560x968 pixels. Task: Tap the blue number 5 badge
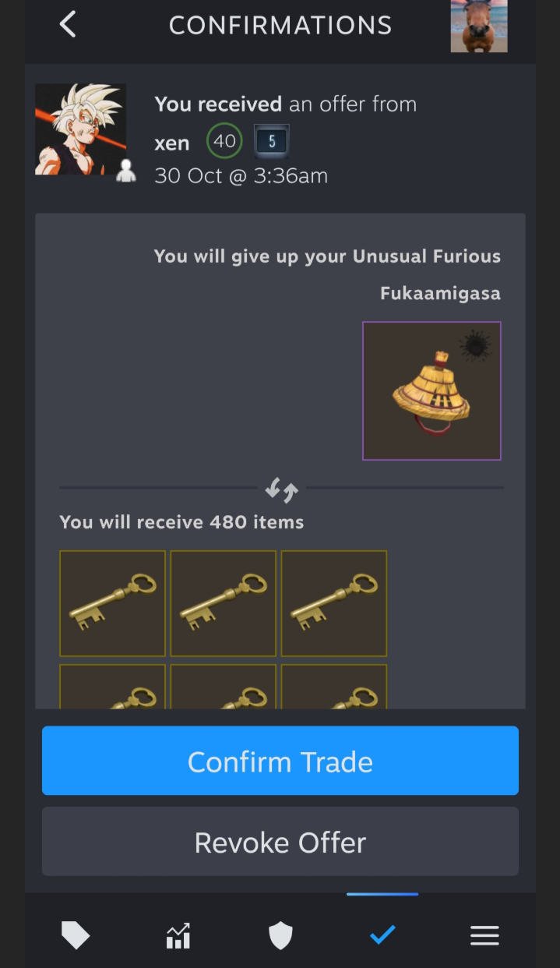pyautogui.click(x=272, y=142)
